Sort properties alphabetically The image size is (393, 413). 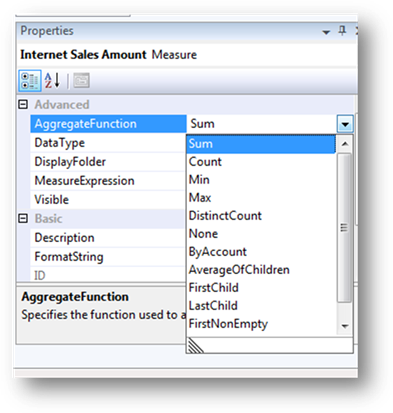point(53,80)
